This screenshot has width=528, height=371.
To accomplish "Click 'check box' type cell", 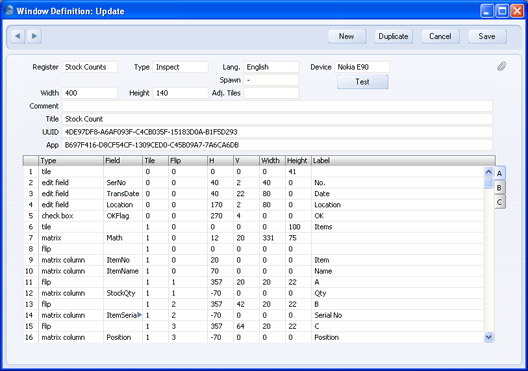I will coord(71,216).
